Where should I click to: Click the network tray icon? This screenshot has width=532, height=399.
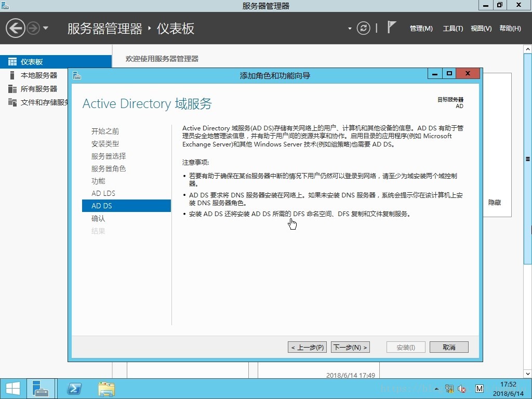point(449,389)
